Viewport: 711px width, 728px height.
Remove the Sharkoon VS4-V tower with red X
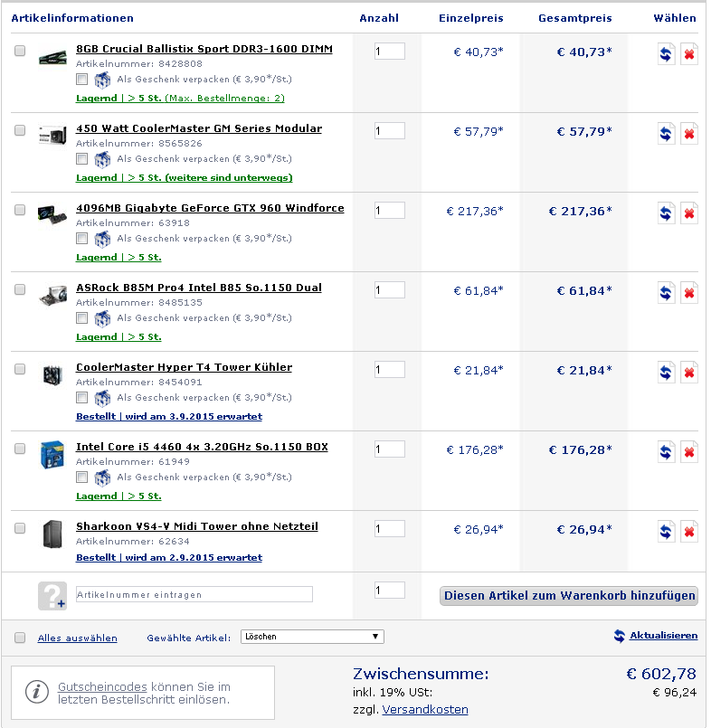point(689,532)
